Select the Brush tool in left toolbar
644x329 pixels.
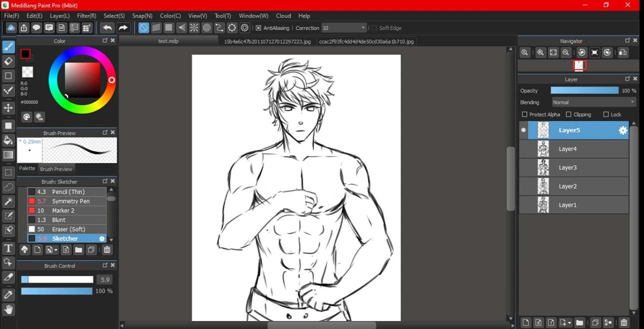pos(8,47)
